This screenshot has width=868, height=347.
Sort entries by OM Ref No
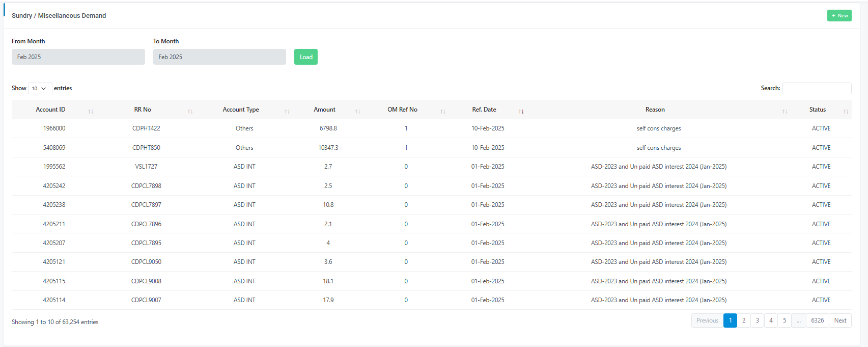(x=402, y=110)
